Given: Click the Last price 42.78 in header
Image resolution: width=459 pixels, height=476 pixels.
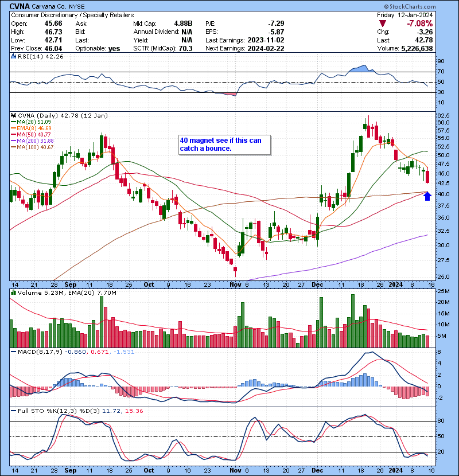Looking at the screenshot, I should (x=424, y=40).
